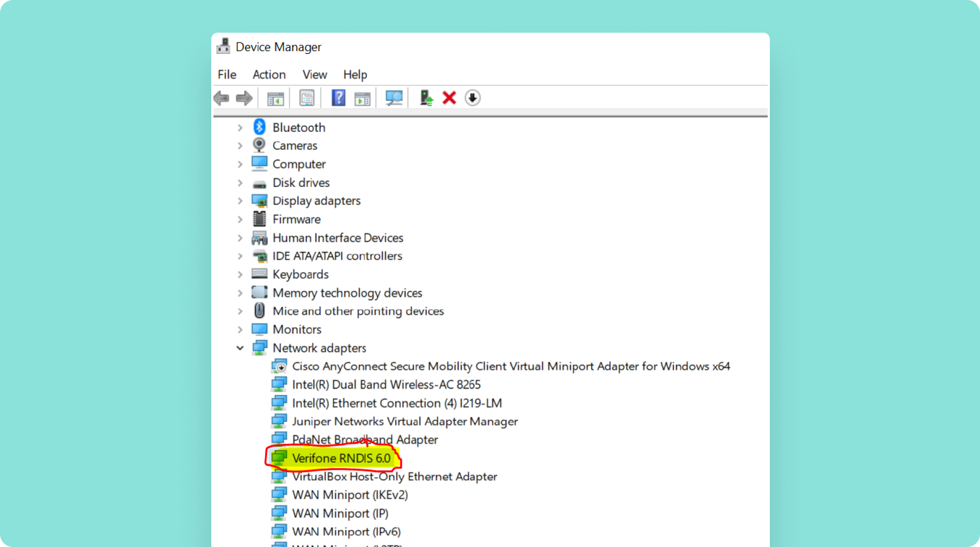The height and width of the screenshot is (547, 980).
Task: Open the View menu
Action: click(x=315, y=74)
